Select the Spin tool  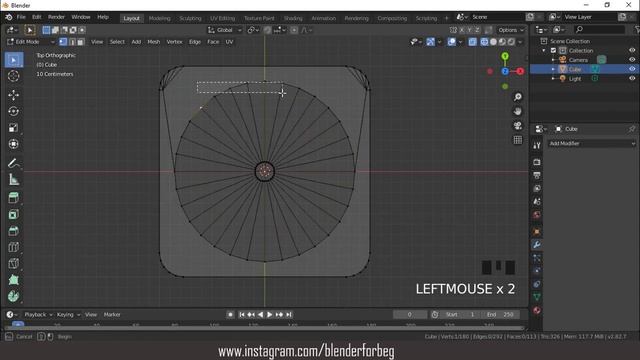(x=13, y=296)
